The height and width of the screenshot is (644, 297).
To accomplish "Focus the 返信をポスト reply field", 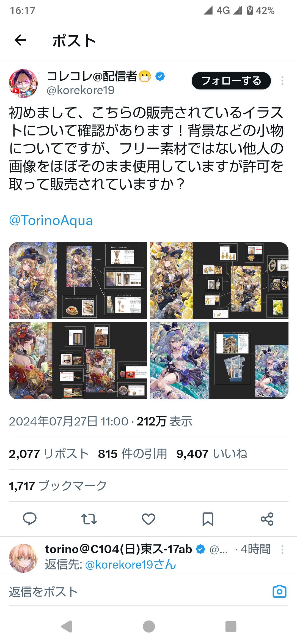I will (x=137, y=592).
